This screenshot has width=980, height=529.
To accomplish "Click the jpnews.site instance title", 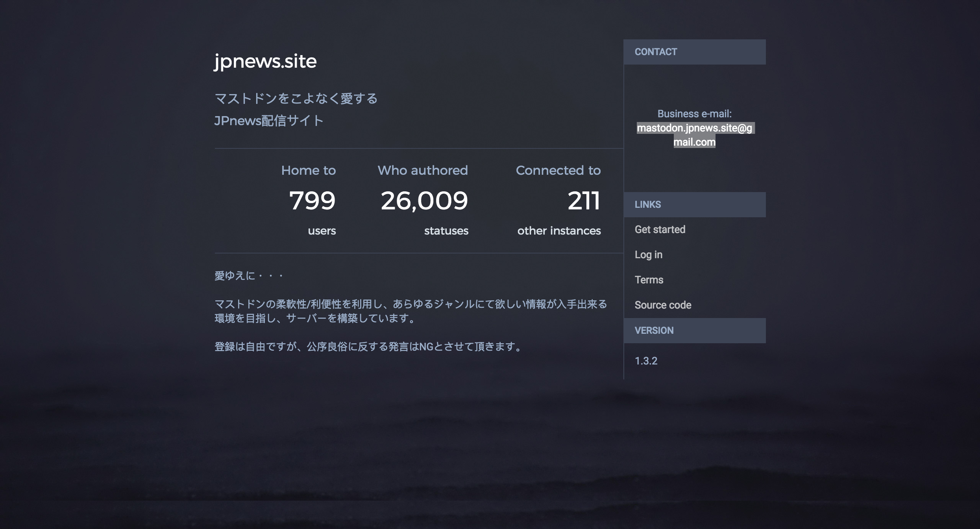I will (x=265, y=61).
